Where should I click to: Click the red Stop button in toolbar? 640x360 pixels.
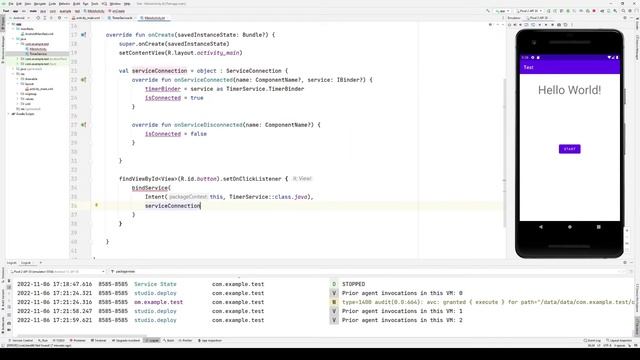[594, 11]
